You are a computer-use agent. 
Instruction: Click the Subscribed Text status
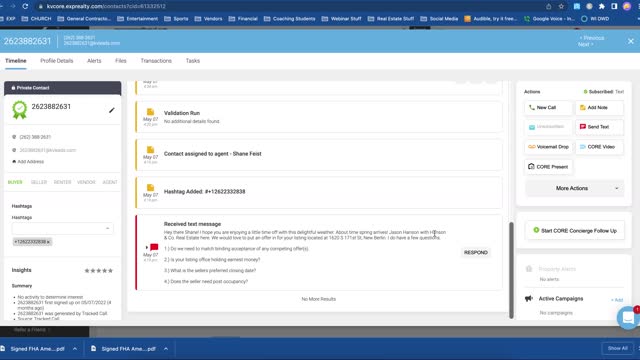(604, 92)
